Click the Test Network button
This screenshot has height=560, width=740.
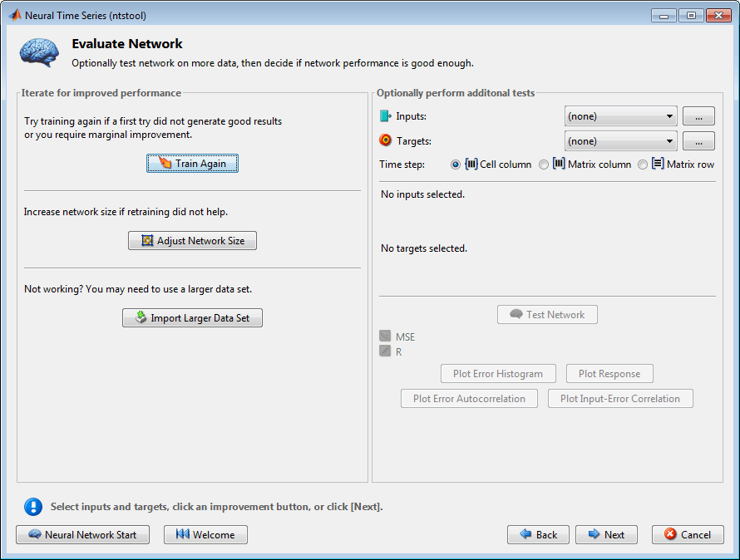(547, 315)
